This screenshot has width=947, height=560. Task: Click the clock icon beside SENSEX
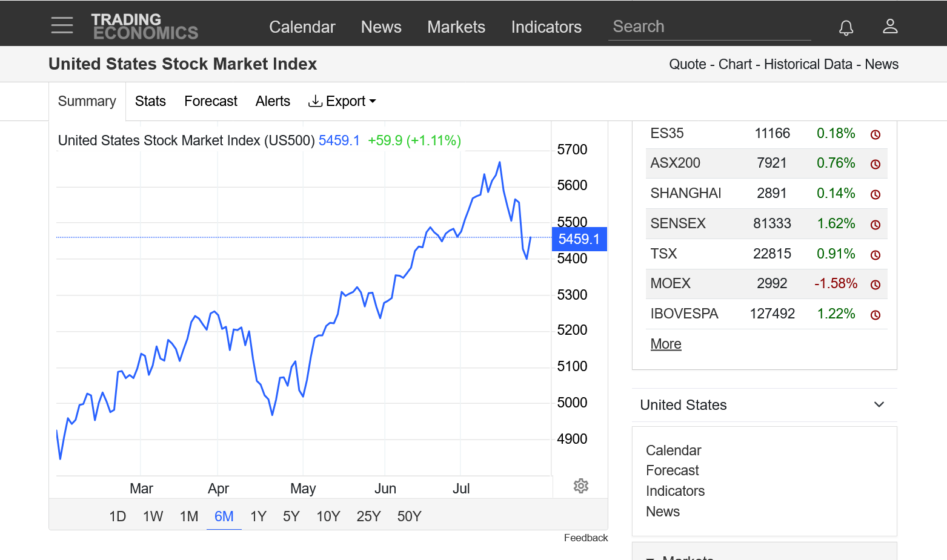point(875,225)
